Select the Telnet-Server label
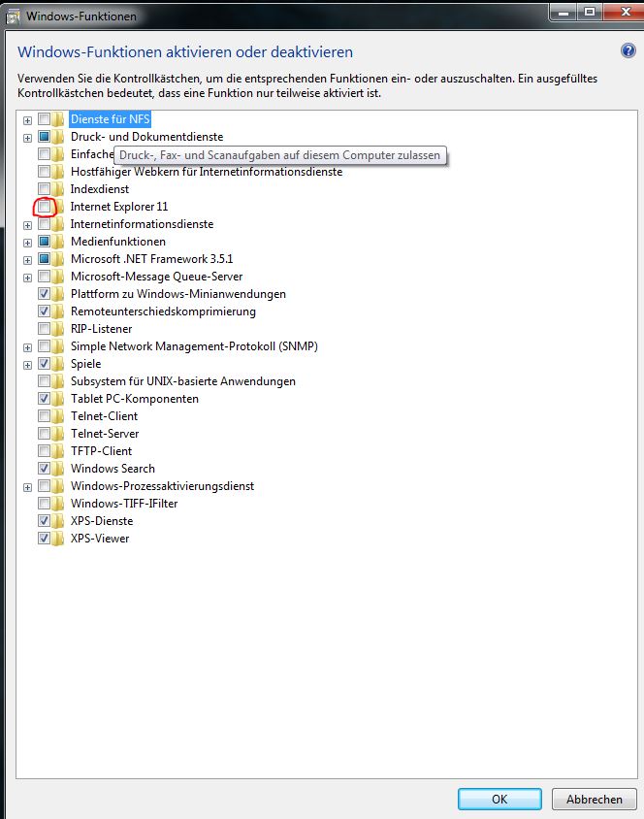 [105, 434]
